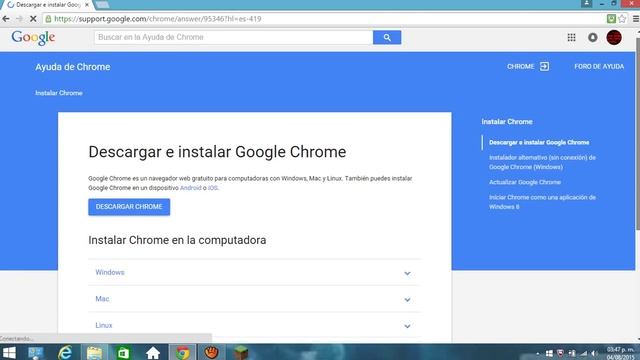Click the network signal tray icon
Viewport: 640px width, 360px height.
point(584,353)
